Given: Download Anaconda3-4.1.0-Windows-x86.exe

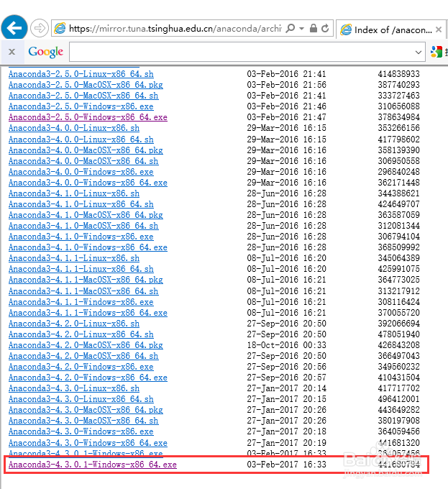Looking at the screenshot, I should pyautogui.click(x=81, y=237).
